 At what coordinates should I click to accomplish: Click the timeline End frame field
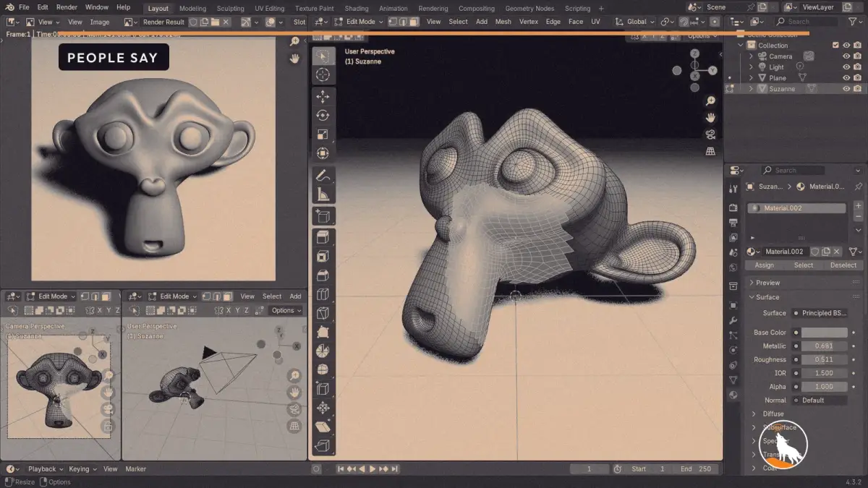click(x=697, y=469)
